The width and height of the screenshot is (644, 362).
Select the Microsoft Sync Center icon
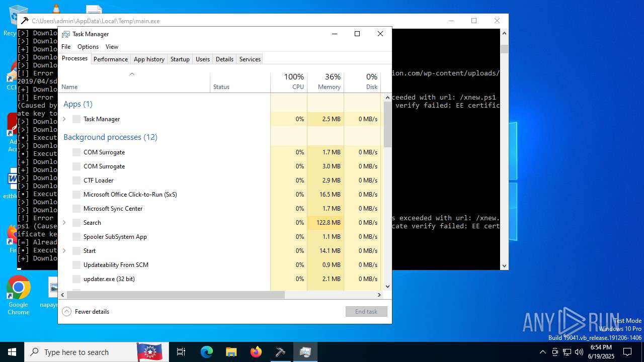click(76, 209)
